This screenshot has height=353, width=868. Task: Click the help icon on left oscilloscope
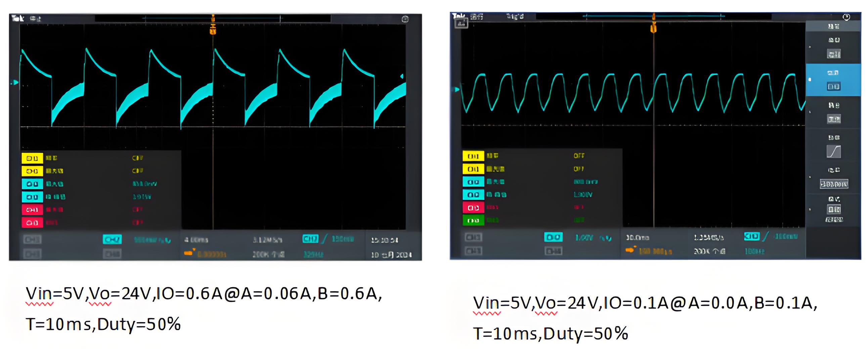click(x=405, y=18)
